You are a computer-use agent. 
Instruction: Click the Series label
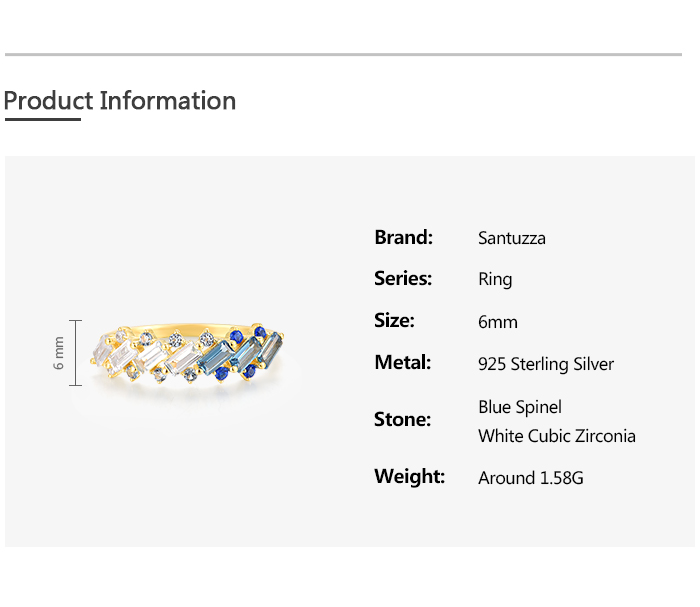(403, 279)
